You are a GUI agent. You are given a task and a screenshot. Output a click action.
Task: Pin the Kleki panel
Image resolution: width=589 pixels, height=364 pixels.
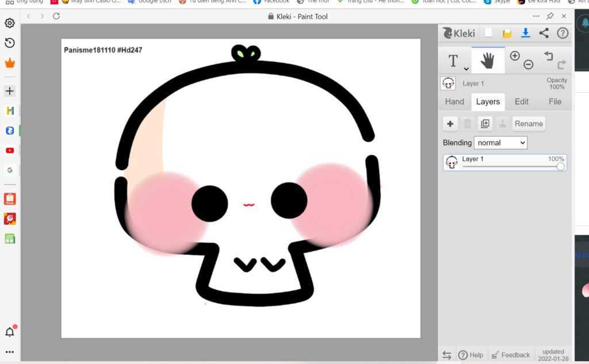tap(550, 16)
